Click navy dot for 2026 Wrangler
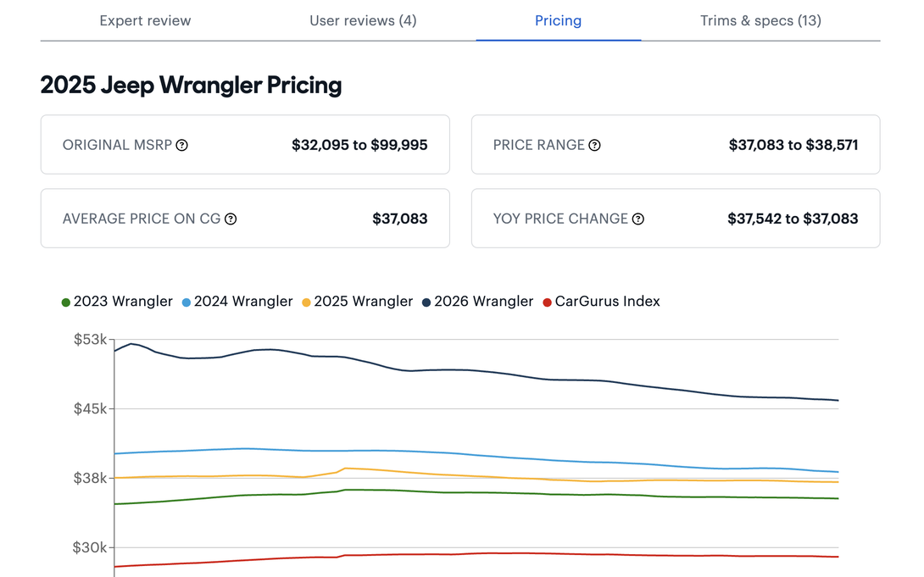This screenshot has width=924, height=577. pos(426,302)
